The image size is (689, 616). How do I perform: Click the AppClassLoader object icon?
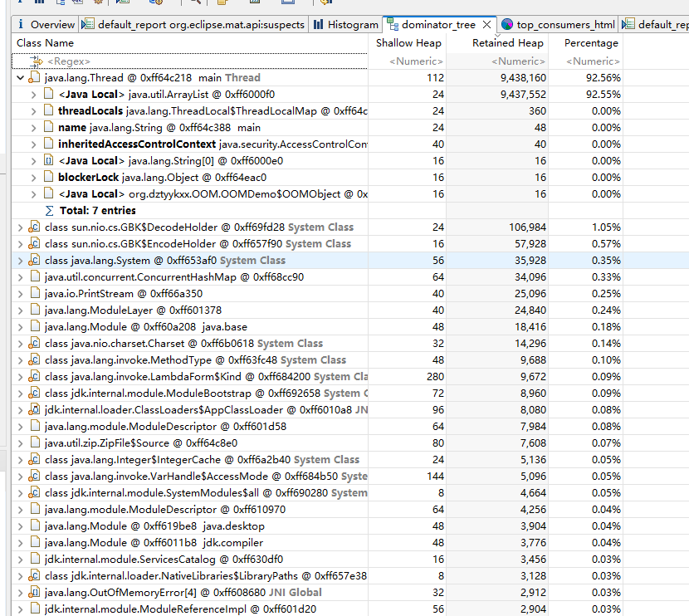(34, 409)
